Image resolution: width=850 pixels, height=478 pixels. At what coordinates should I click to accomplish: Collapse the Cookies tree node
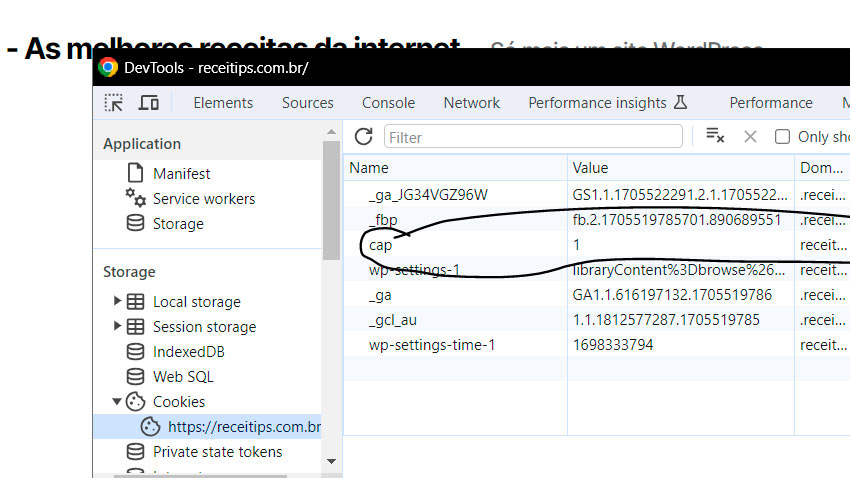point(117,402)
